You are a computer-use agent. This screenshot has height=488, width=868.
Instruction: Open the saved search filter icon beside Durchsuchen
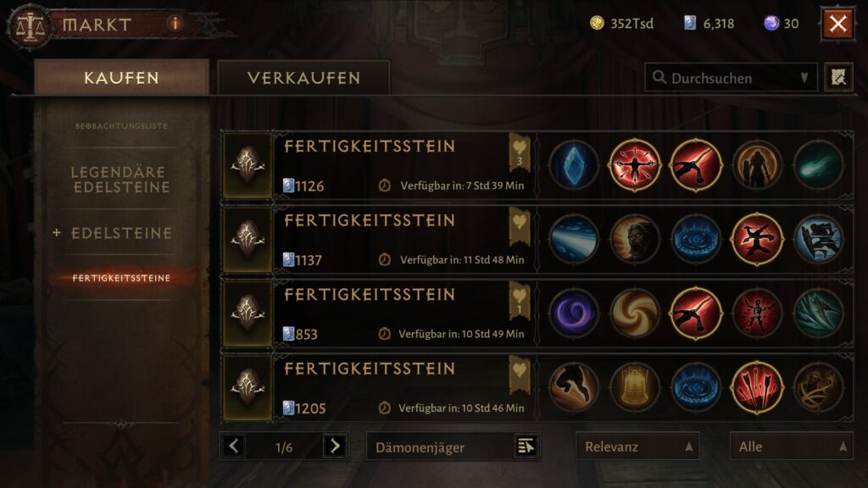[838, 77]
